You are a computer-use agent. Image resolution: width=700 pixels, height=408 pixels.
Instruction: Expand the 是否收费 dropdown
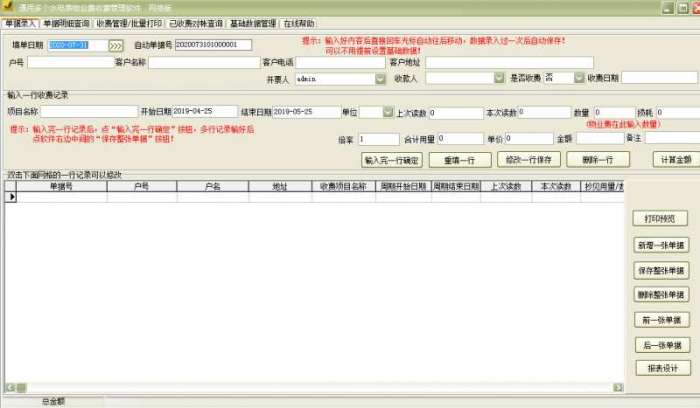[579, 78]
